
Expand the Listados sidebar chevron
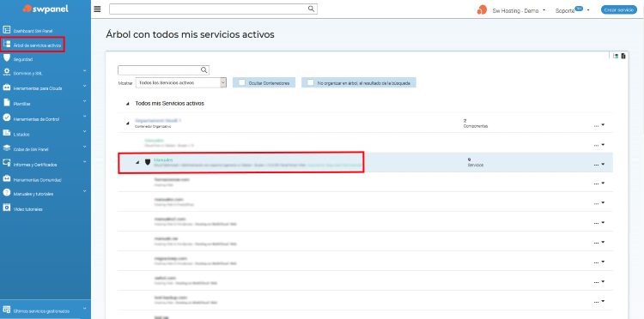[x=85, y=131]
